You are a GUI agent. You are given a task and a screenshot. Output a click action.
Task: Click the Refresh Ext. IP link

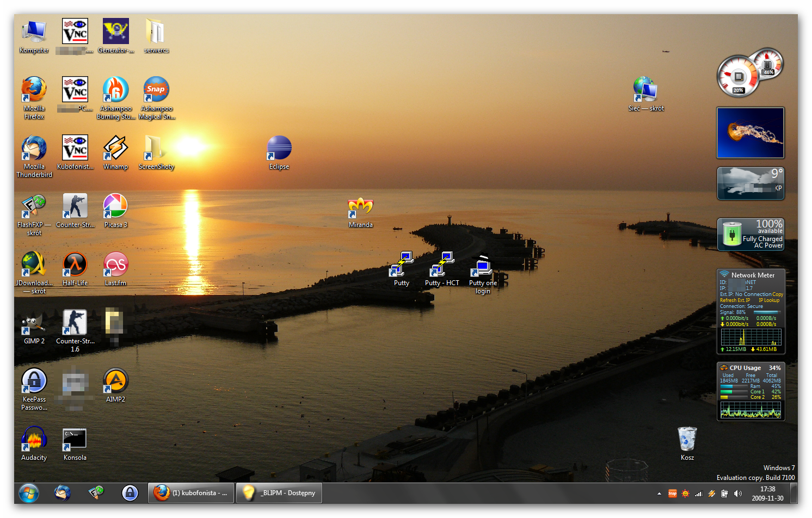point(735,300)
